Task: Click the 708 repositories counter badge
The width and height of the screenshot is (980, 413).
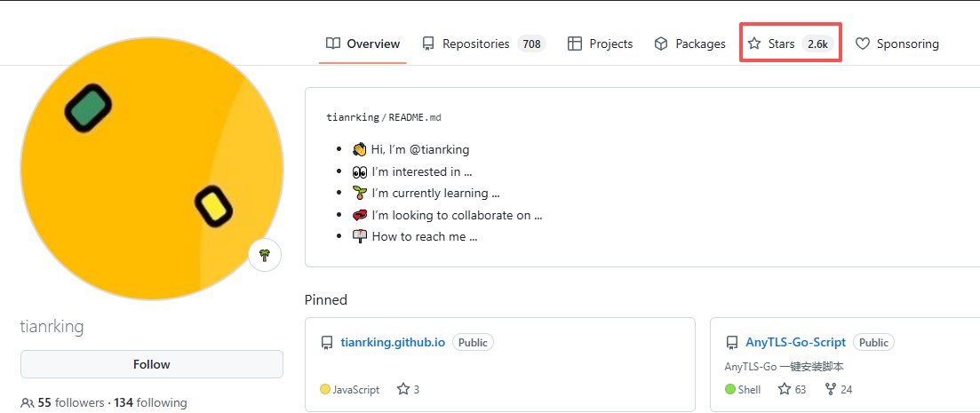Action: [532, 44]
